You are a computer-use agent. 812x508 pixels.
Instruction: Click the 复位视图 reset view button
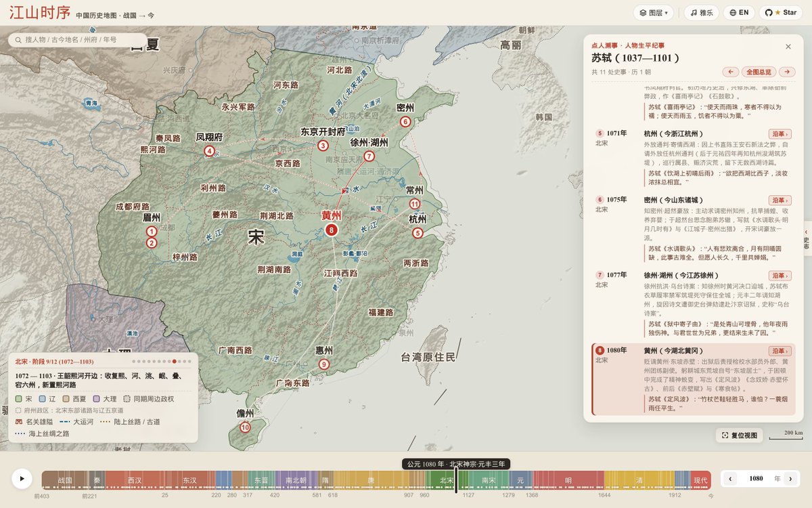(740, 435)
